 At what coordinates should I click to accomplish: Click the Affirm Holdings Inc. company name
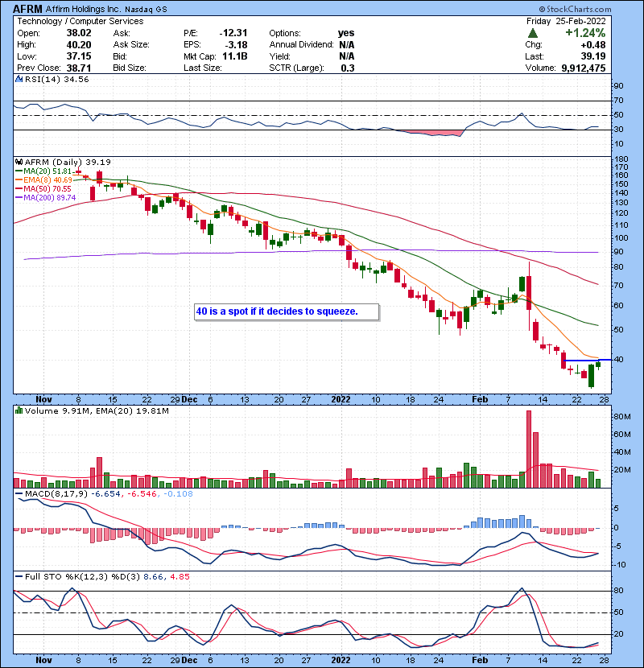(83, 9)
